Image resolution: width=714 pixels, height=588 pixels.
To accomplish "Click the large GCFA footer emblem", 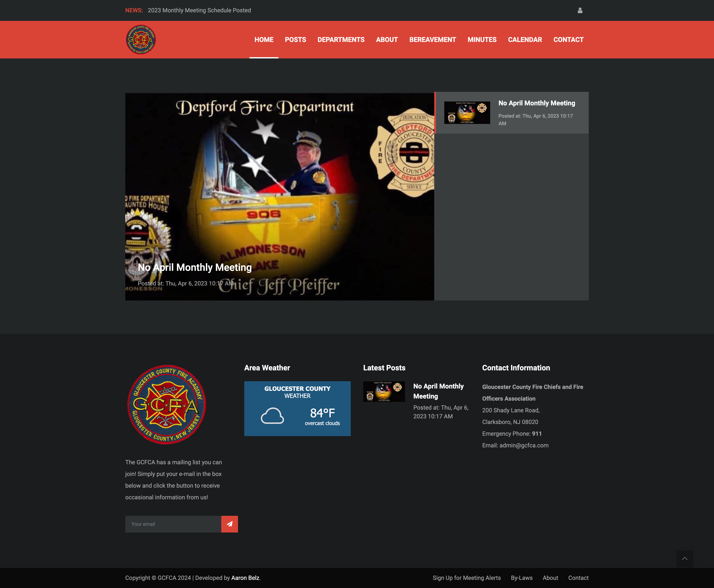I will tap(166, 404).
